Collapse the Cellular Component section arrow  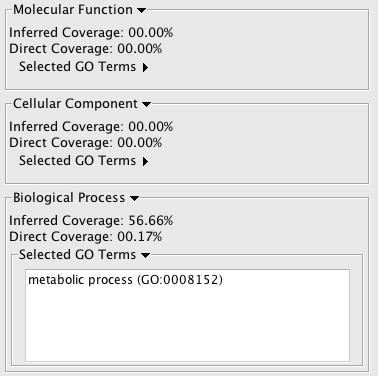pyautogui.click(x=146, y=104)
